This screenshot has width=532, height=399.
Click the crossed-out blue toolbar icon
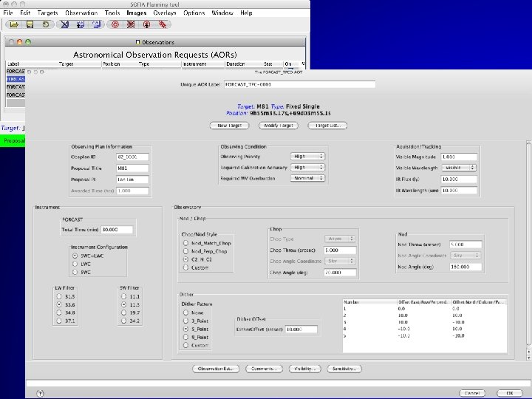tap(65, 24)
